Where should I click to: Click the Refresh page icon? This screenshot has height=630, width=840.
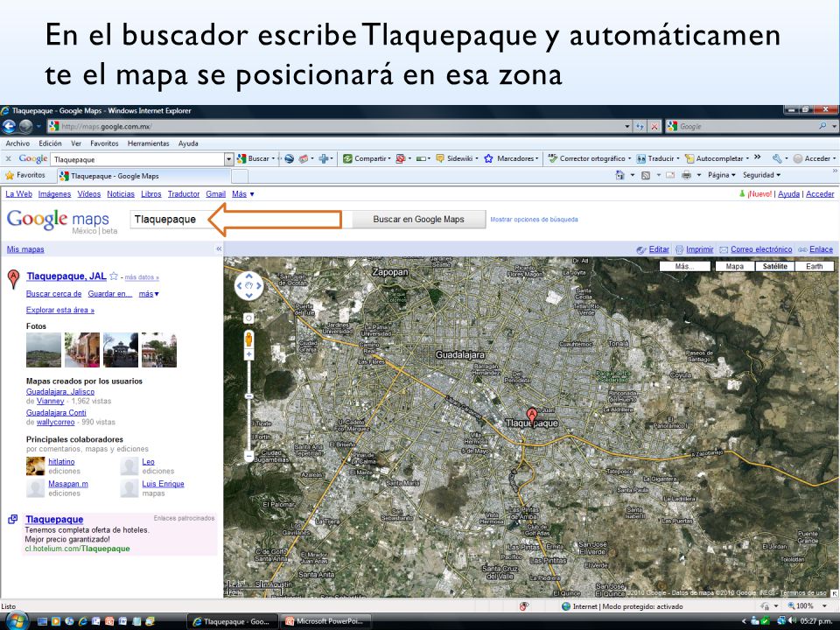(x=640, y=126)
